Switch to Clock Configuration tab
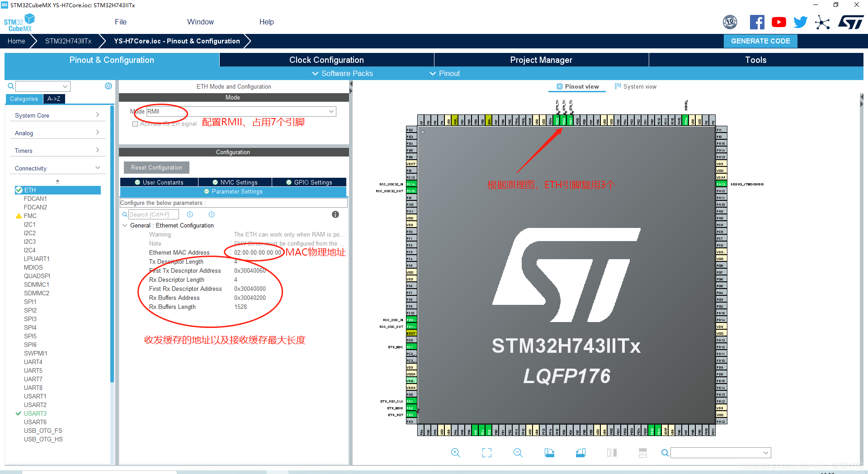868x474 pixels. 326,60
